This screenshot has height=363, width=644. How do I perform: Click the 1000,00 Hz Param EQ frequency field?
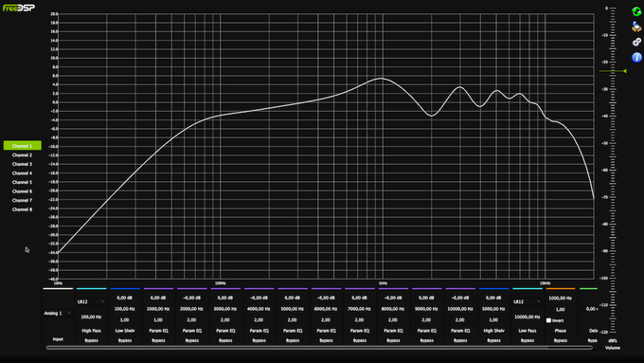point(158,309)
